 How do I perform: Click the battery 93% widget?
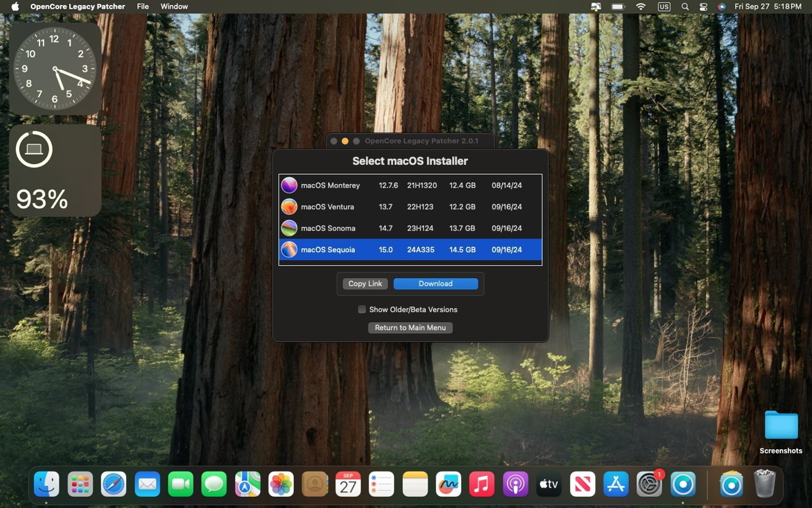click(x=55, y=170)
